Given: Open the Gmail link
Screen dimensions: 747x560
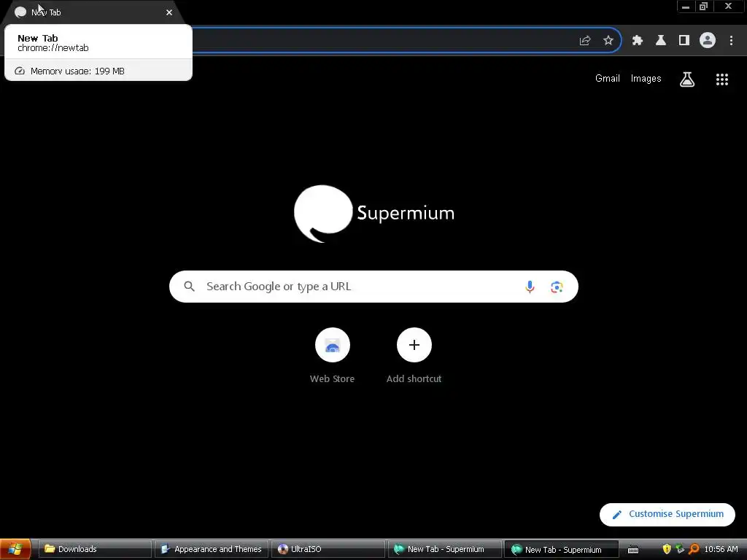Looking at the screenshot, I should pos(608,79).
